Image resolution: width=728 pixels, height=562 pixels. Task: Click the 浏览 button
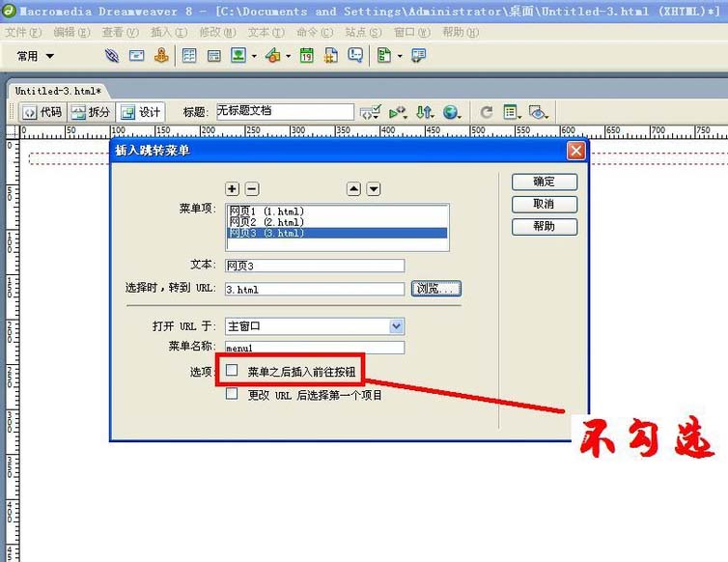(x=436, y=289)
